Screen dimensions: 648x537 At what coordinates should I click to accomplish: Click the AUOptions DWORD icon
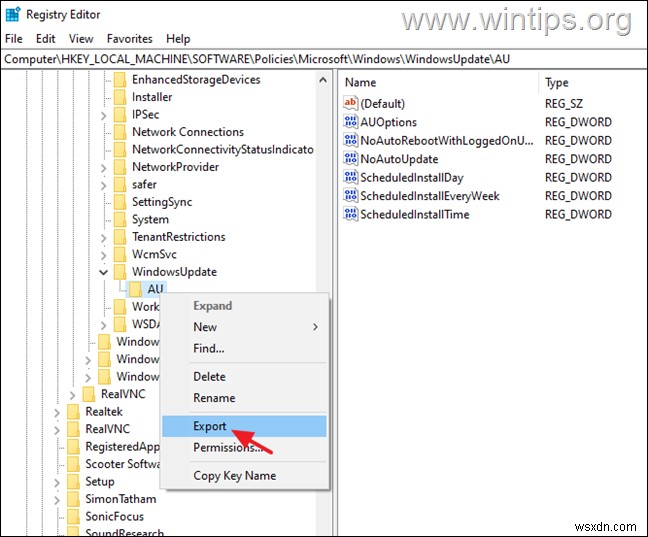click(350, 122)
